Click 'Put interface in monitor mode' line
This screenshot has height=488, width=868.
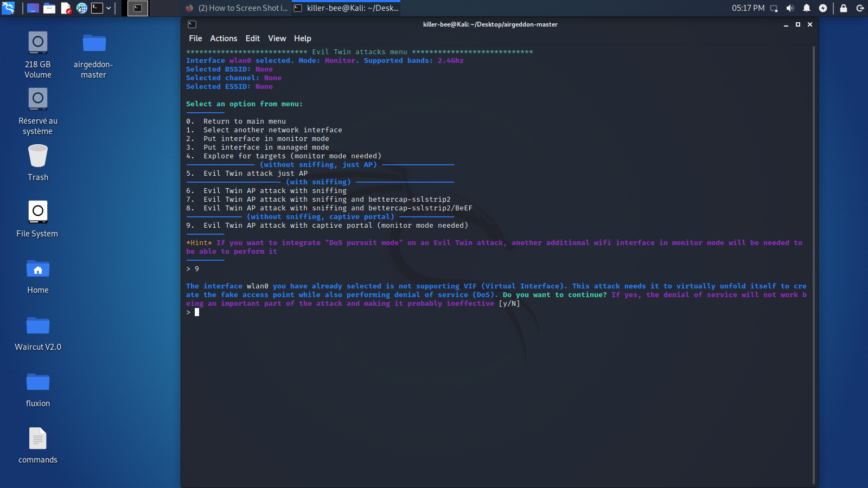[258, 139]
